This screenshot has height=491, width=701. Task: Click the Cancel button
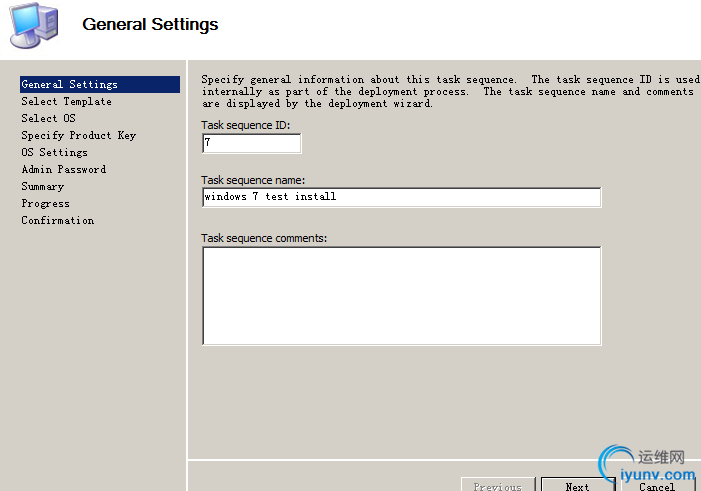point(657,485)
